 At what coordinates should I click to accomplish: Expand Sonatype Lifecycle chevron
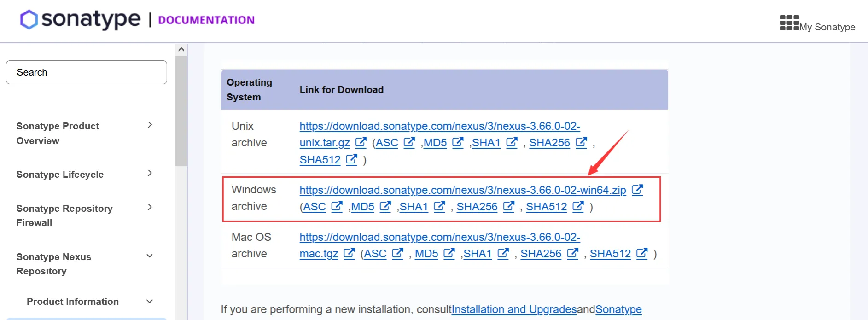[150, 173]
